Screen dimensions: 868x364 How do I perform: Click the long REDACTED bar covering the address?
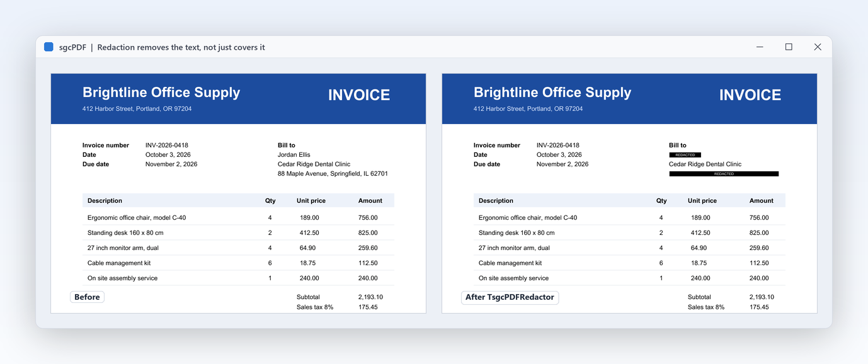click(x=724, y=174)
